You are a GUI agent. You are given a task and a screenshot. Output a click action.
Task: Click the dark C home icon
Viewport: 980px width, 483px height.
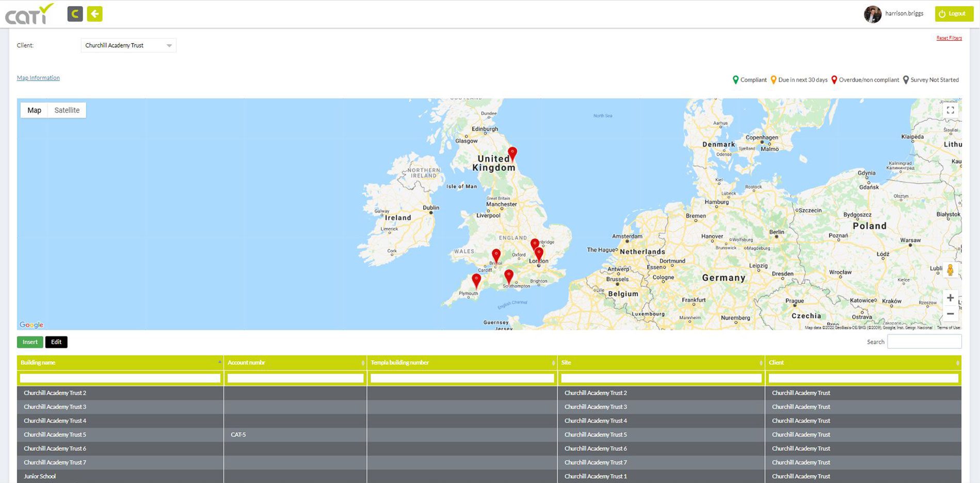(x=75, y=14)
